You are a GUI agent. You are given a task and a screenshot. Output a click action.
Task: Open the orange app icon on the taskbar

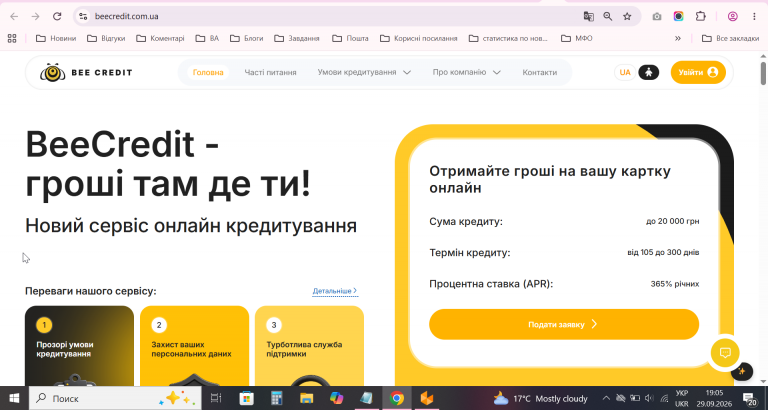click(427, 398)
